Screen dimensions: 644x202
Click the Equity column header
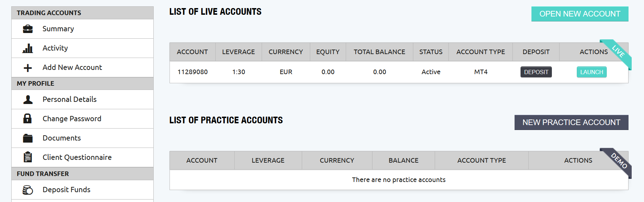(328, 52)
